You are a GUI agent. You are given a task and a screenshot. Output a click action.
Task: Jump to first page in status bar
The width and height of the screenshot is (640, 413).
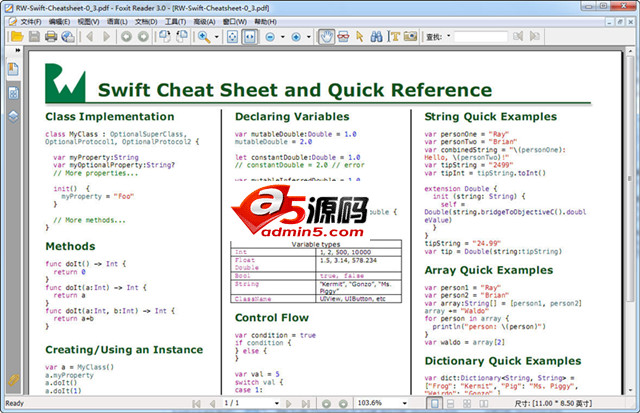point(196,404)
